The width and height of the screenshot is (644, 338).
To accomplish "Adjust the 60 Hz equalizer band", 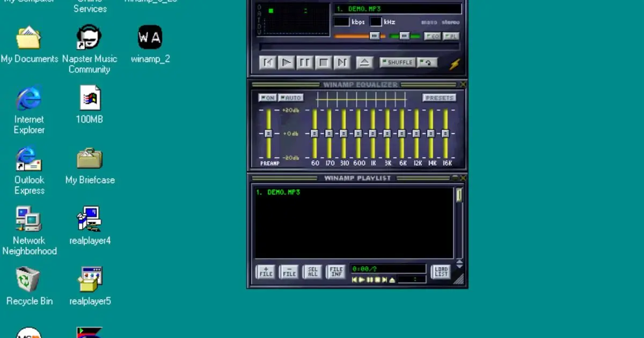I will click(x=314, y=134).
